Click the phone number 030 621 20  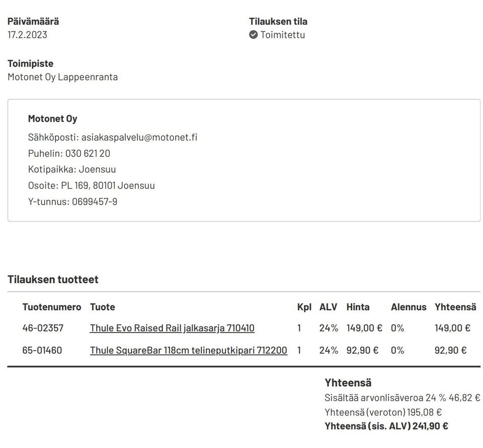point(88,153)
